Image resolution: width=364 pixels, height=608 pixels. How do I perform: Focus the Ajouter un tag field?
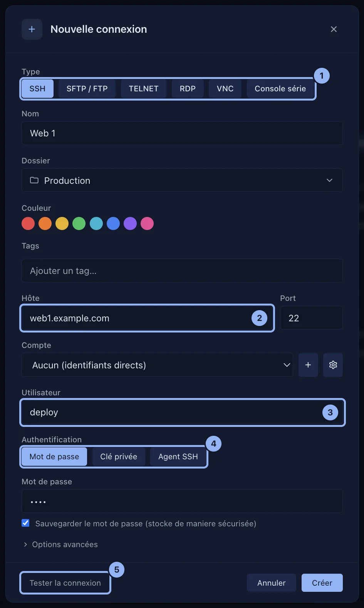pyautogui.click(x=182, y=271)
